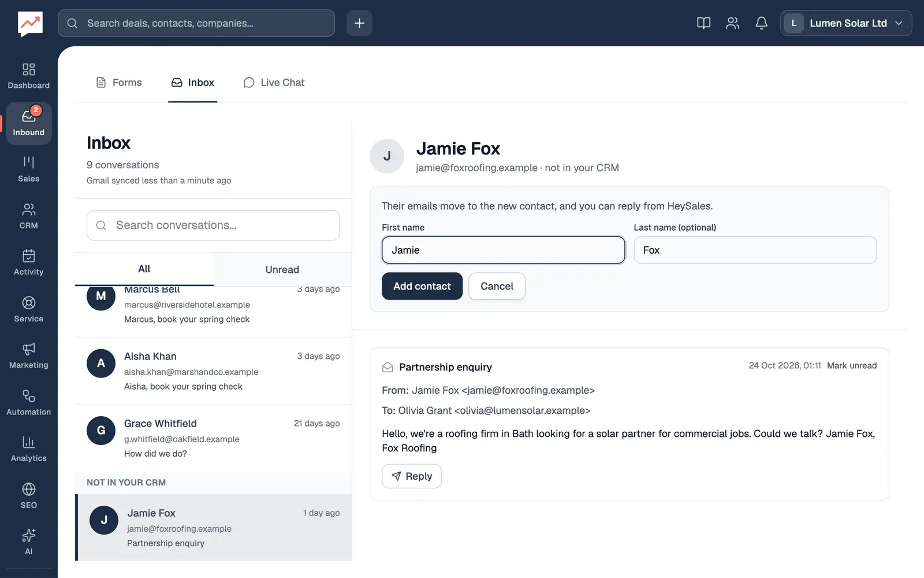924x578 pixels.
Task: Click the HeySales logo icon
Action: [x=30, y=24]
